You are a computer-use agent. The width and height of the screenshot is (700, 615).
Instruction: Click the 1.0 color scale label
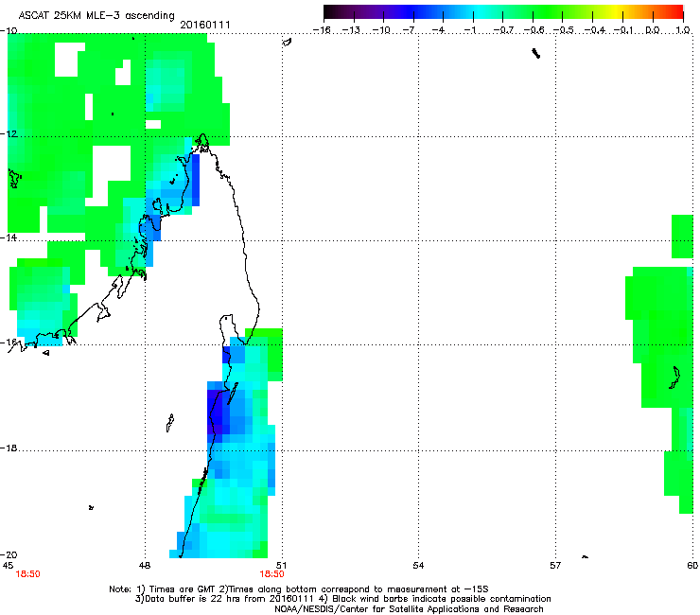[683, 30]
